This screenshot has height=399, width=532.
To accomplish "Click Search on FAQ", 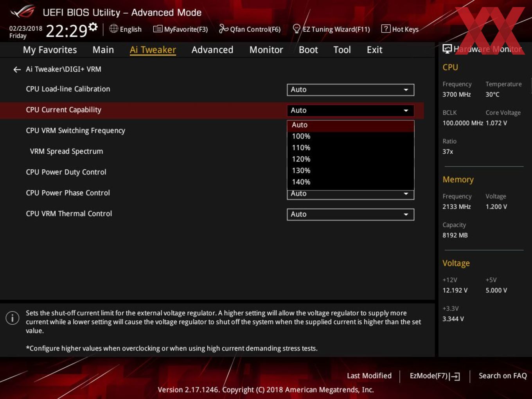I will (503, 376).
